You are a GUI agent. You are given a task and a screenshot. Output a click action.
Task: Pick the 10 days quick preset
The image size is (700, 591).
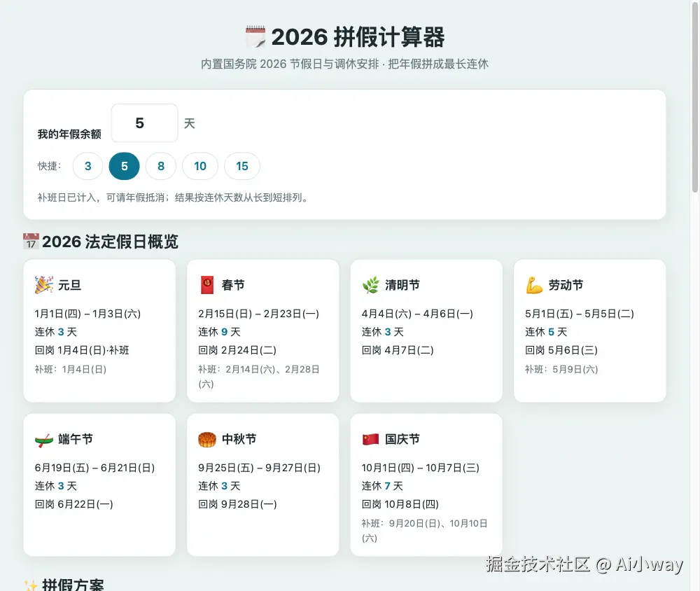pos(200,166)
